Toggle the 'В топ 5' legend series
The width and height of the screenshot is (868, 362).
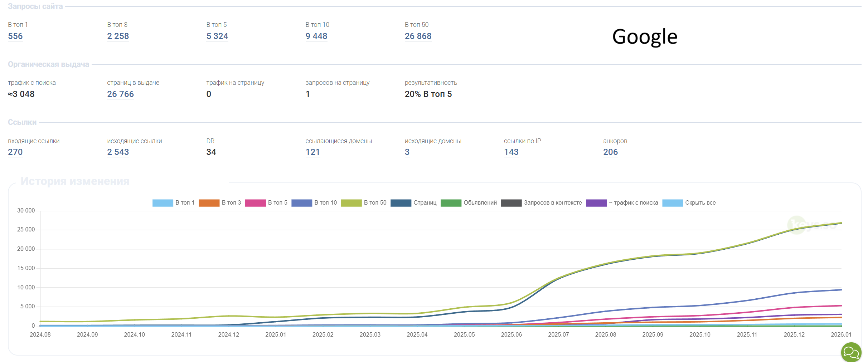pos(266,203)
